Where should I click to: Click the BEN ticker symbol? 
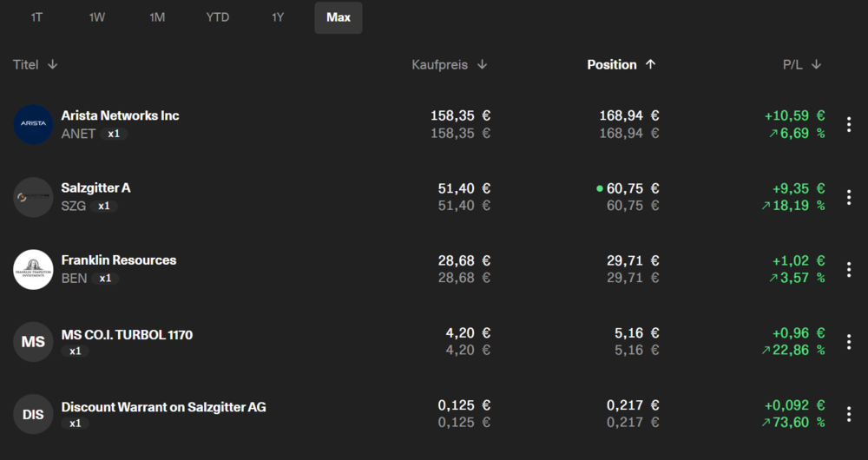(74, 279)
